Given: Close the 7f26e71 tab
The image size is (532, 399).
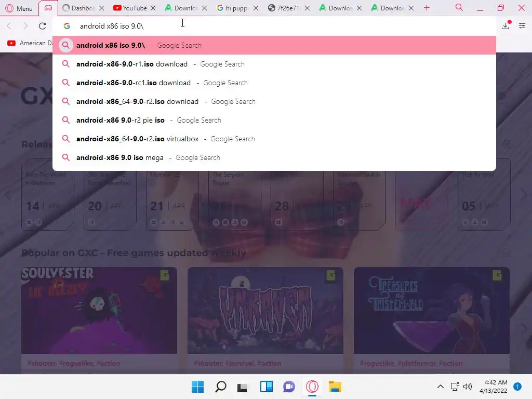Looking at the screenshot, I should pos(307,8).
